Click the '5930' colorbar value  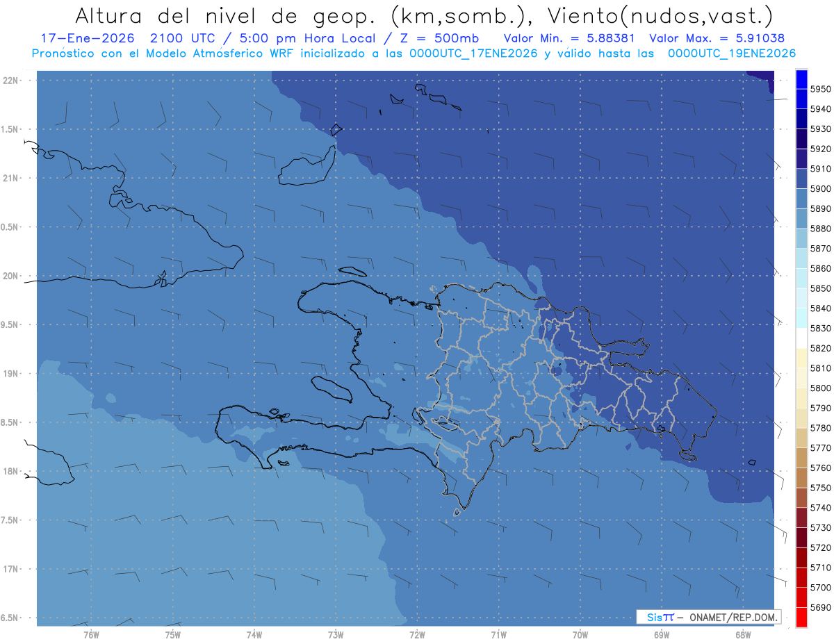pos(821,129)
